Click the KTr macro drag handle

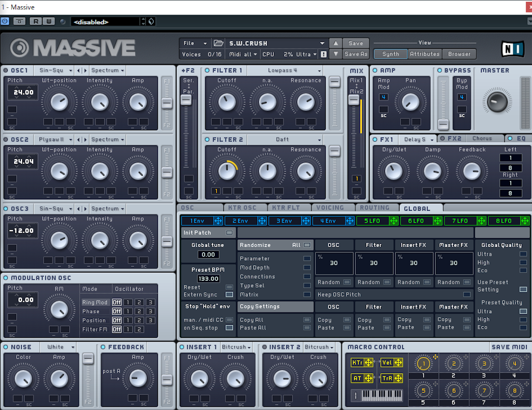tap(368, 363)
